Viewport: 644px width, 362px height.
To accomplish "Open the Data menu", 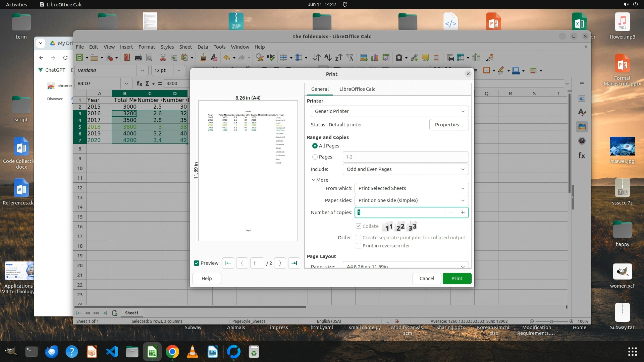I will (x=203, y=47).
